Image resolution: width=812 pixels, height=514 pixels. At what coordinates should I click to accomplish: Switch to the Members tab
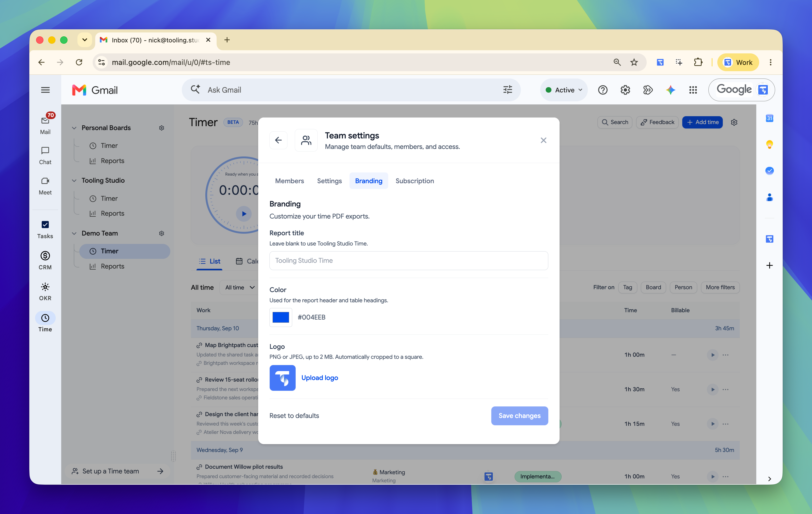(x=289, y=181)
